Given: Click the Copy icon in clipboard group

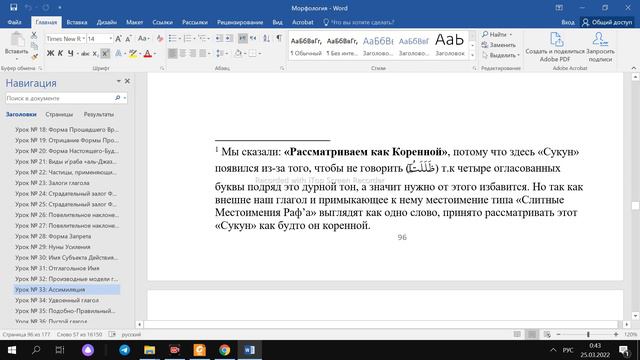Looking at the screenshot, I should [x=34, y=46].
